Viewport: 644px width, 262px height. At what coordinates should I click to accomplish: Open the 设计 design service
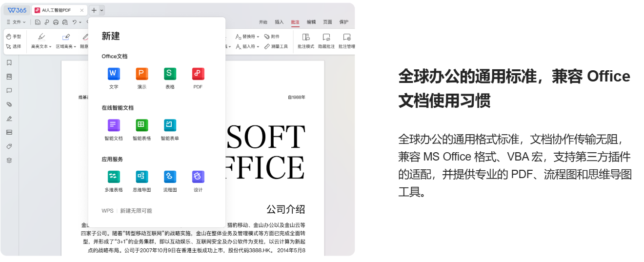[x=198, y=177]
